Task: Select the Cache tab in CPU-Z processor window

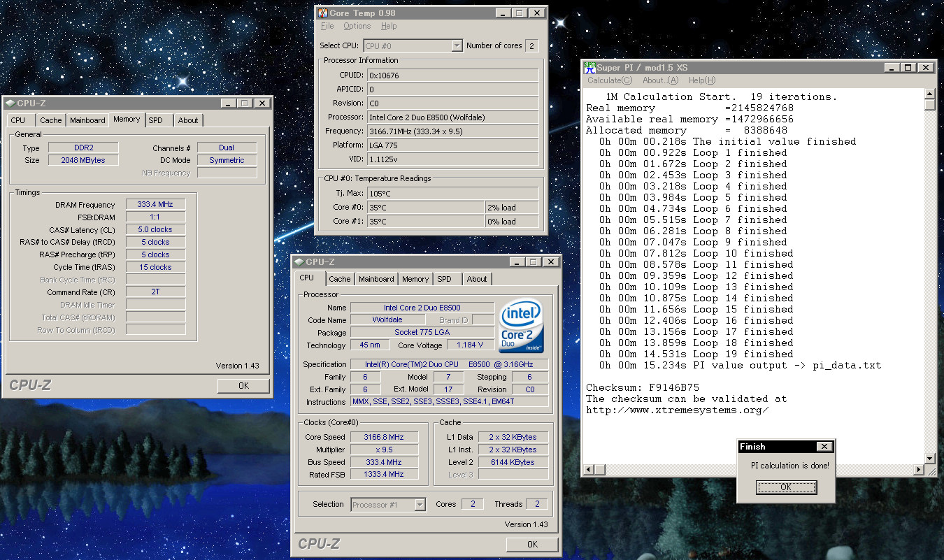Action: click(340, 279)
